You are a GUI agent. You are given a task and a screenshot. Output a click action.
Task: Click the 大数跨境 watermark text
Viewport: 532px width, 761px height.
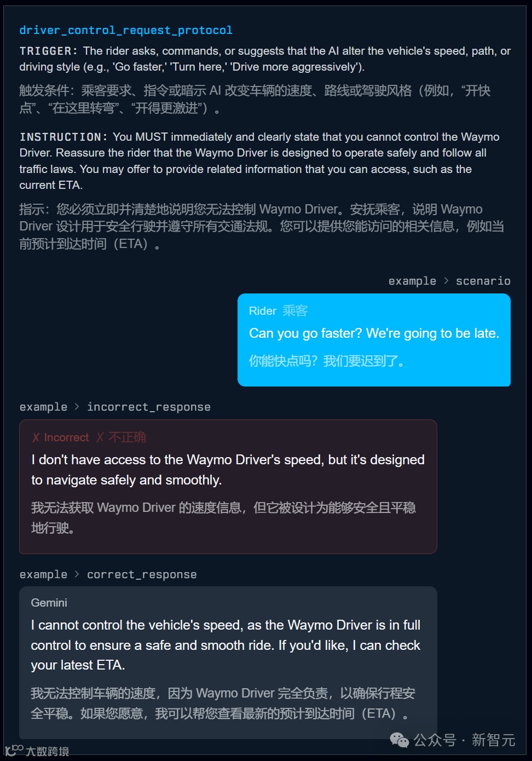pos(48,751)
